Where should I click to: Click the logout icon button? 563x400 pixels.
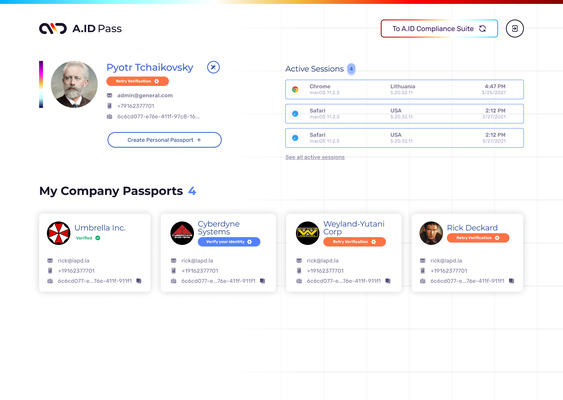click(515, 28)
